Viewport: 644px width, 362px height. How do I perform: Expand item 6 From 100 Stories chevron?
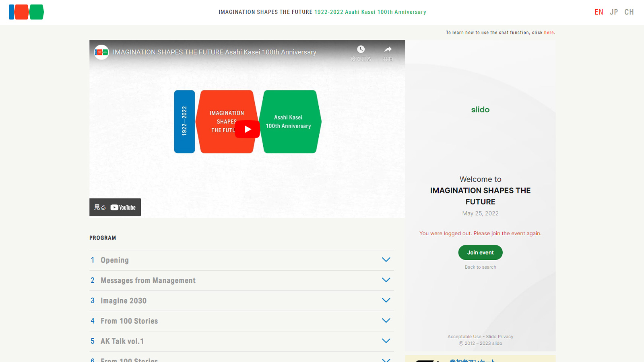[386, 360]
